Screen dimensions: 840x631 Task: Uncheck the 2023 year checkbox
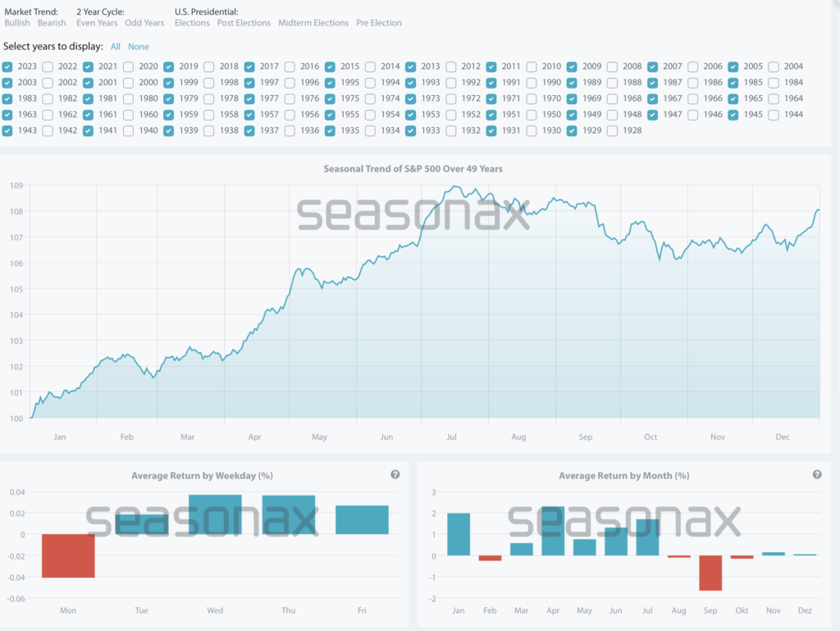7,66
